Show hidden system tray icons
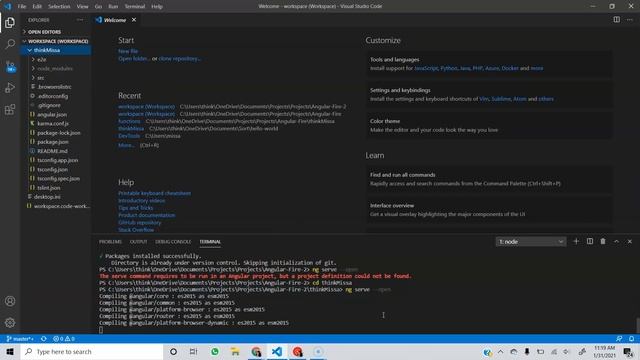640x360 pixels. tap(500, 351)
